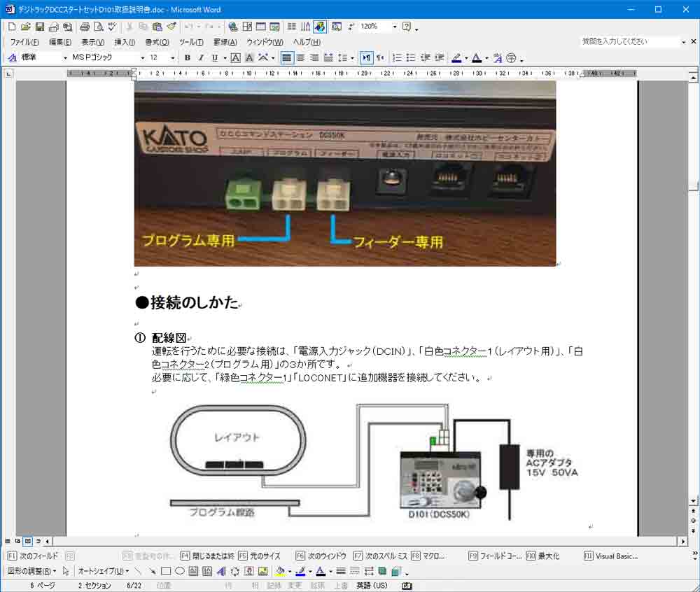The height and width of the screenshot is (592, 700).
Task: Toggle italic formatting
Action: pyautogui.click(x=201, y=57)
